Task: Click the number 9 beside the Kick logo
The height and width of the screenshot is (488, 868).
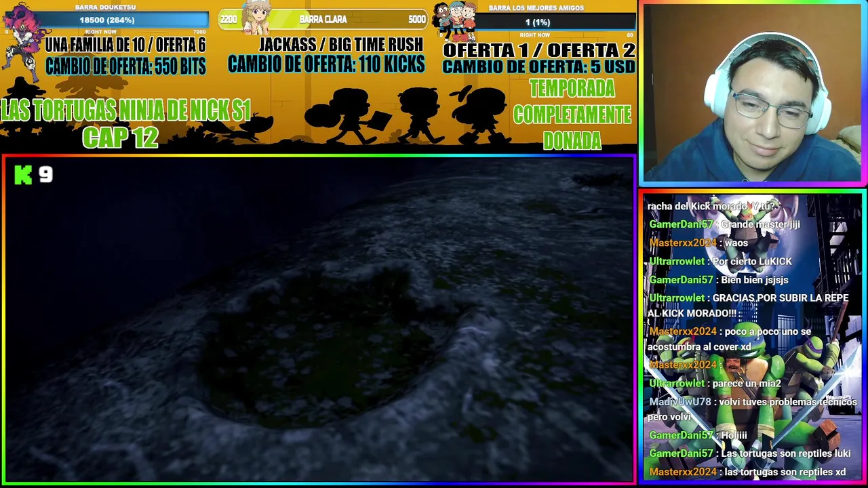Action: point(45,175)
